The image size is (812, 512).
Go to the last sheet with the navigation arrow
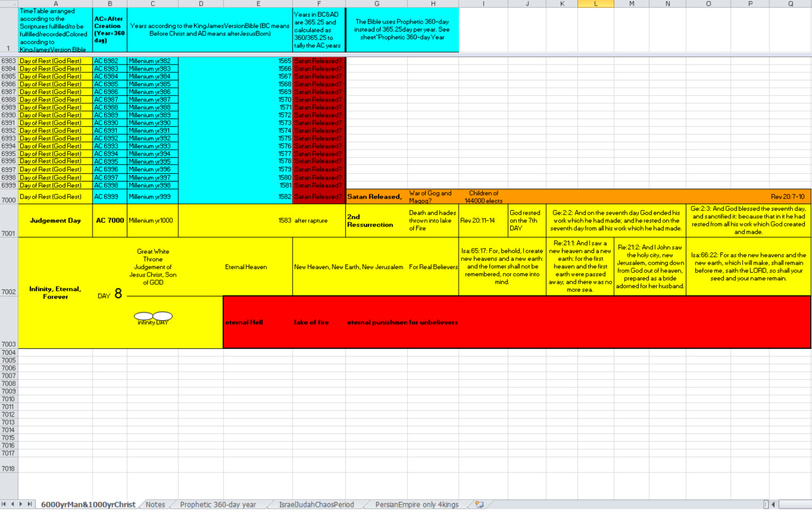click(x=29, y=504)
